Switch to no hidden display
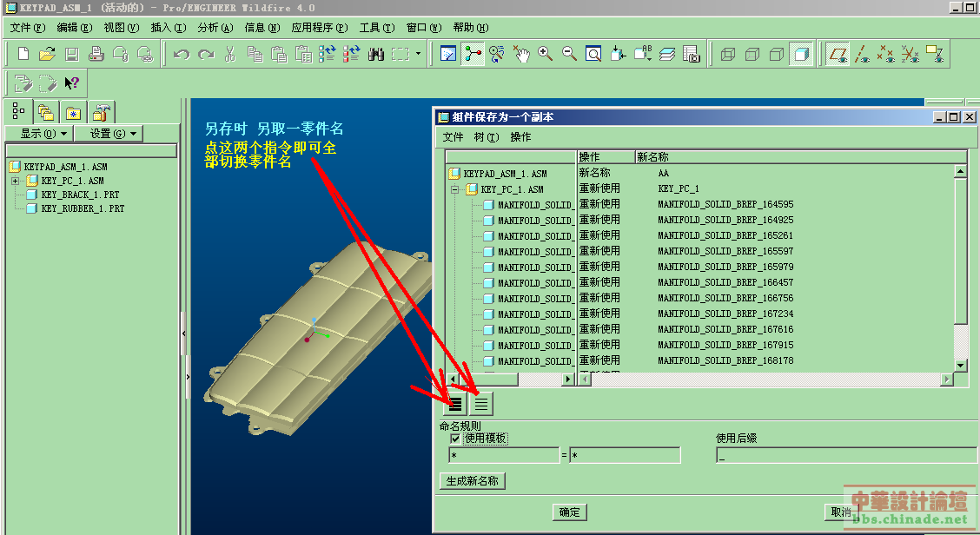The height and width of the screenshot is (535, 980). [777, 55]
